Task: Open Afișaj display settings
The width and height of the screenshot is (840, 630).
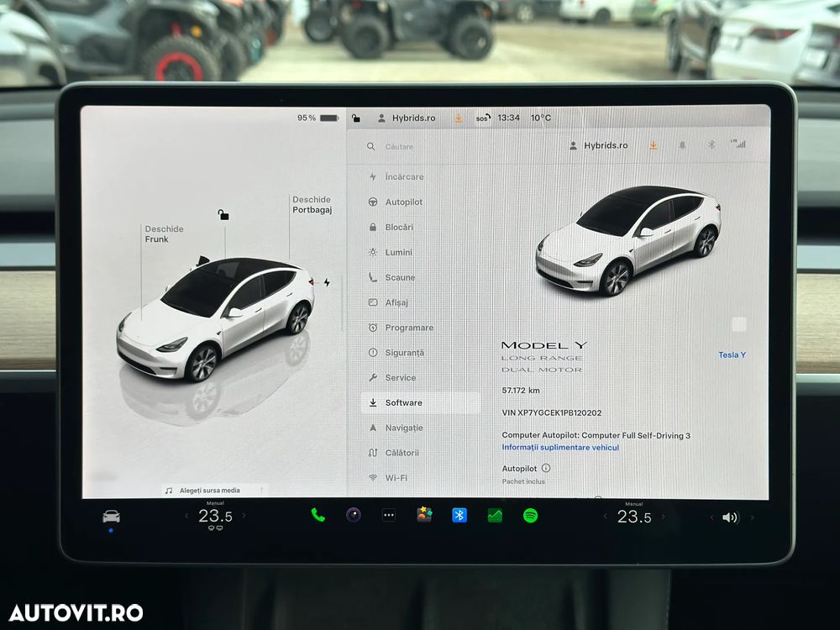Action: (389, 302)
